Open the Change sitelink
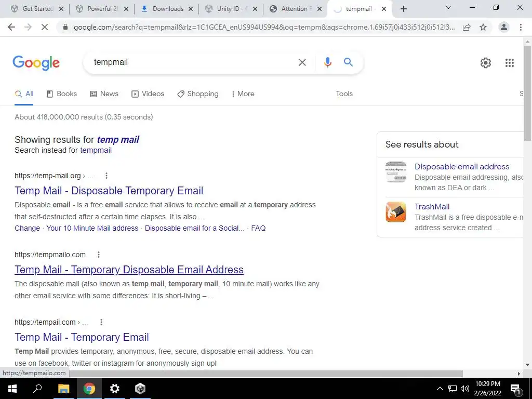The width and height of the screenshot is (532, 399). [x=27, y=229]
